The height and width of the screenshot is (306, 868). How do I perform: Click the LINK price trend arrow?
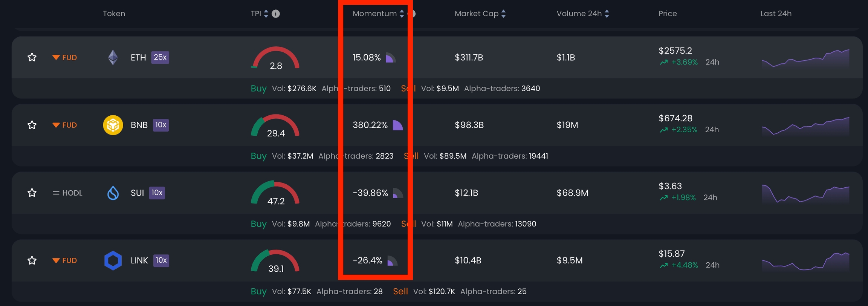(x=664, y=265)
